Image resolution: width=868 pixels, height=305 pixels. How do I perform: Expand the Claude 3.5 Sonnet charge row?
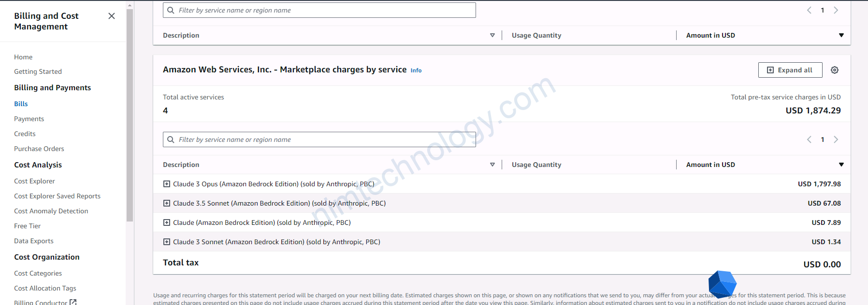pyautogui.click(x=167, y=203)
